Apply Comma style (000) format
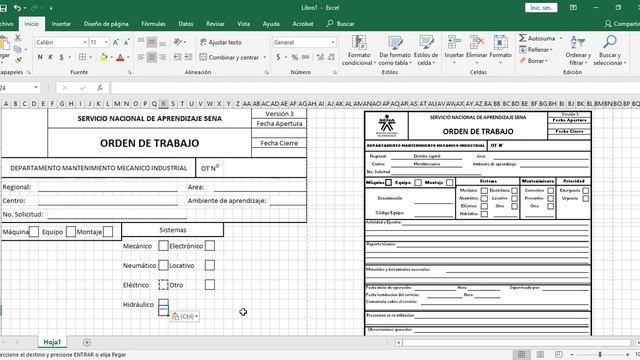This screenshot has height=360, width=640. [x=305, y=57]
